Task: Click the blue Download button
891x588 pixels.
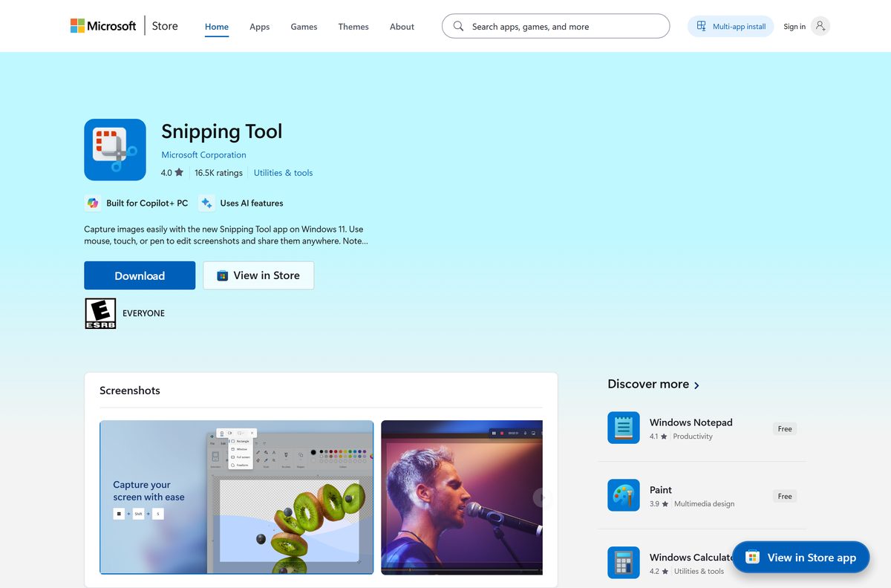Action: tap(140, 275)
